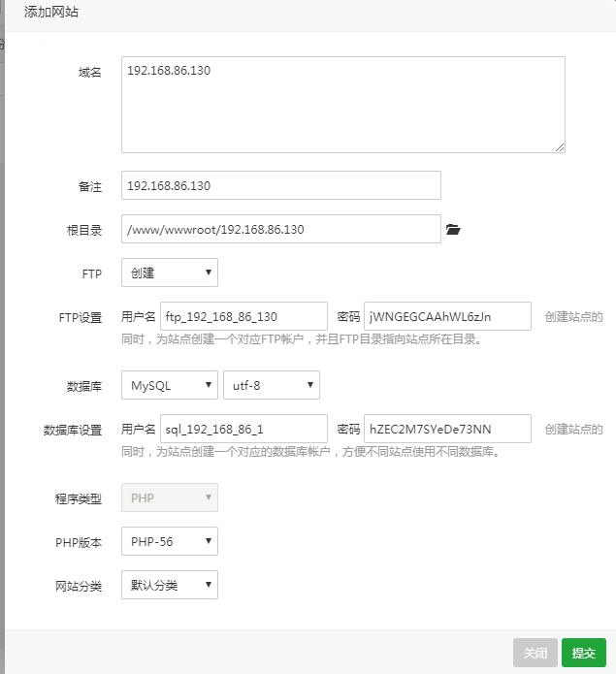
Task: Open the utf-8 encoding dropdown
Action: tap(272, 385)
